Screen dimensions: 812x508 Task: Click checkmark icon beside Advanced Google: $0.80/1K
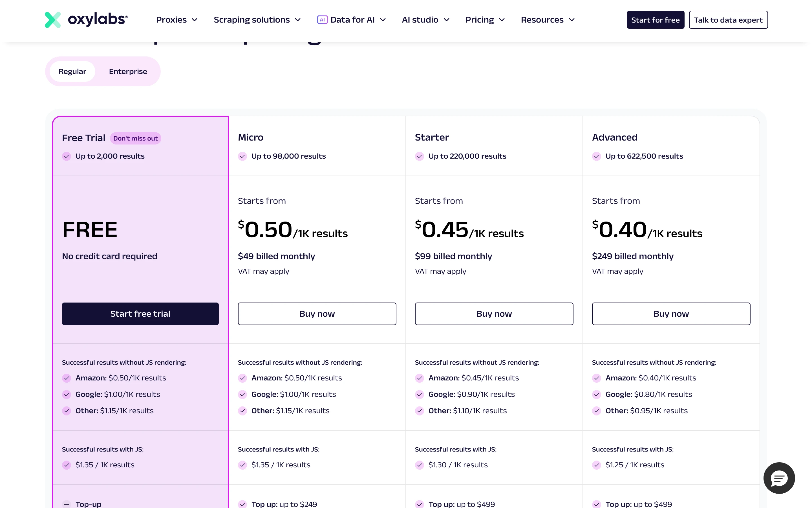596,395
